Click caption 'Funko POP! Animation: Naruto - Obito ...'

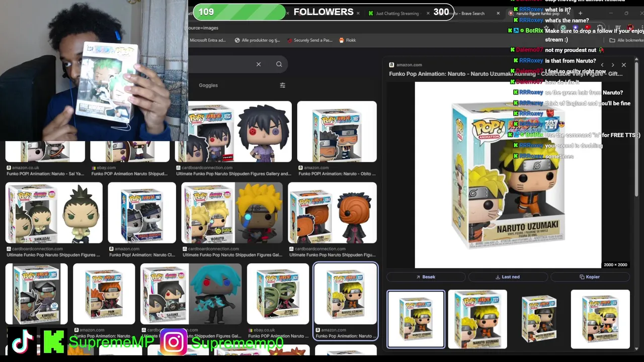(337, 174)
